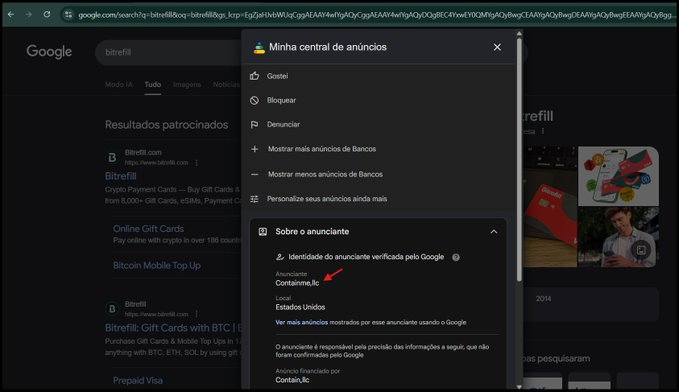Select the Tudo results tab
Viewport: 679px width, 392px height.
[x=153, y=84]
